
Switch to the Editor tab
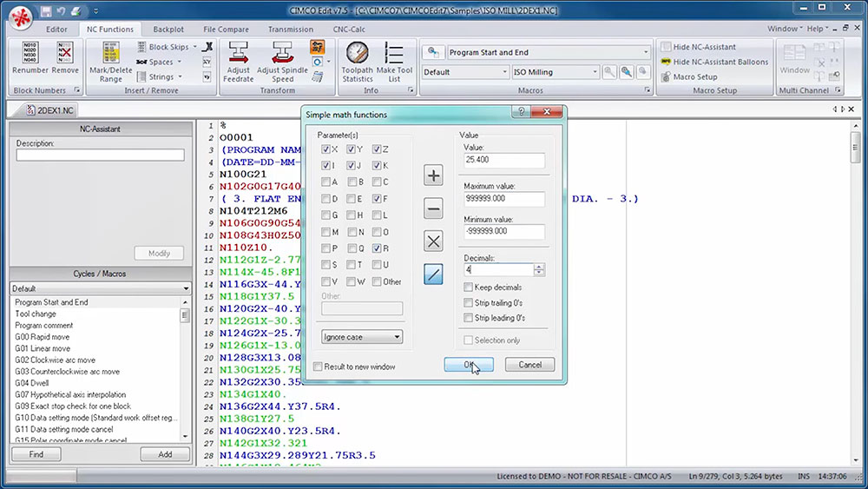[x=56, y=30]
